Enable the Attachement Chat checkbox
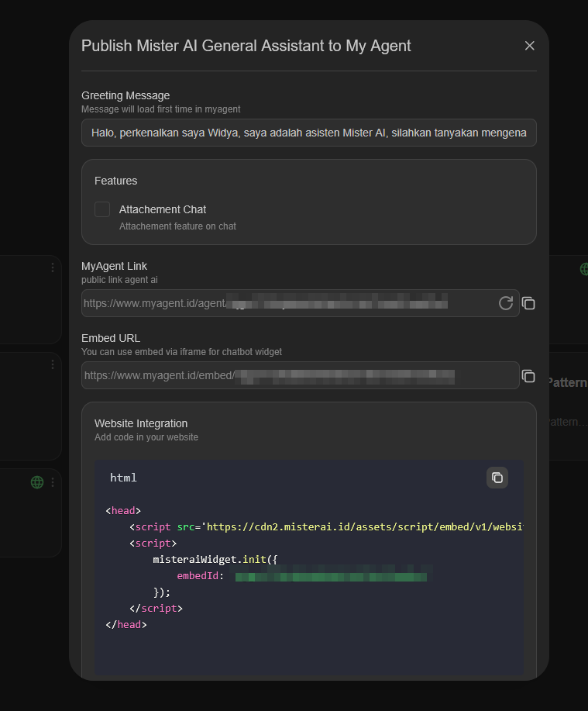The height and width of the screenshot is (711, 588). pyautogui.click(x=102, y=209)
